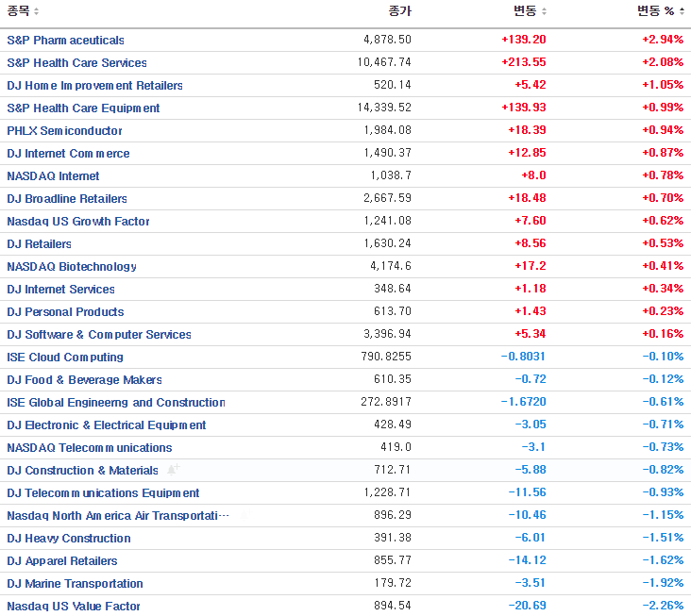Select the change value +12.85
Viewport: 691px width, 616px height.
(527, 153)
